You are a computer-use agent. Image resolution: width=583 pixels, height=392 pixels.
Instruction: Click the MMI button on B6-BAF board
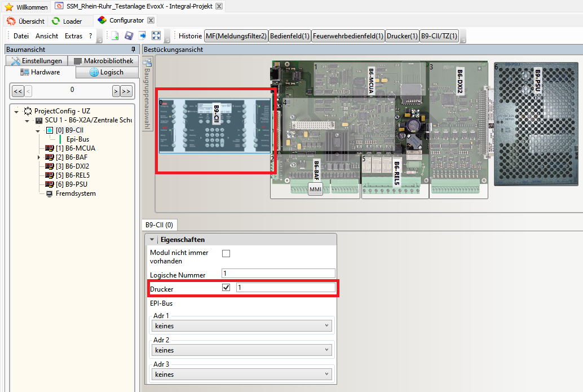point(315,189)
